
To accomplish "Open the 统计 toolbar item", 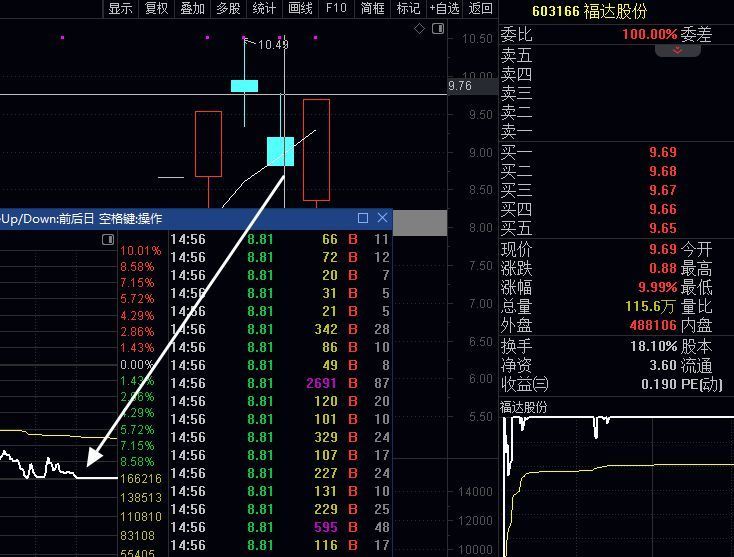I will pyautogui.click(x=264, y=8).
